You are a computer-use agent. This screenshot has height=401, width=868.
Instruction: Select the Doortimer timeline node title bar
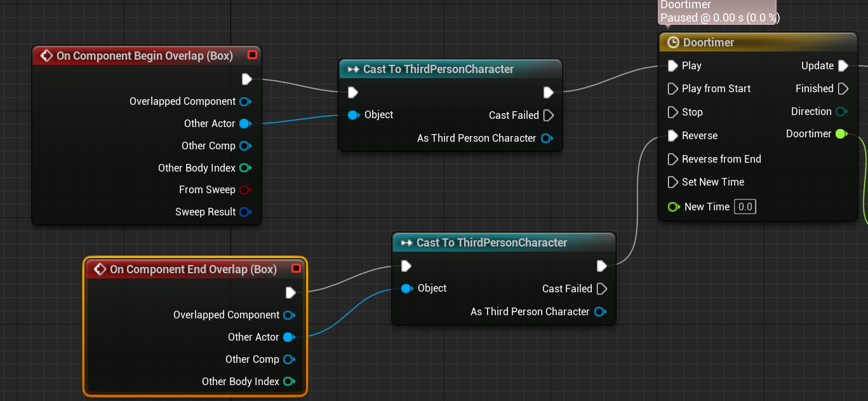tap(758, 43)
